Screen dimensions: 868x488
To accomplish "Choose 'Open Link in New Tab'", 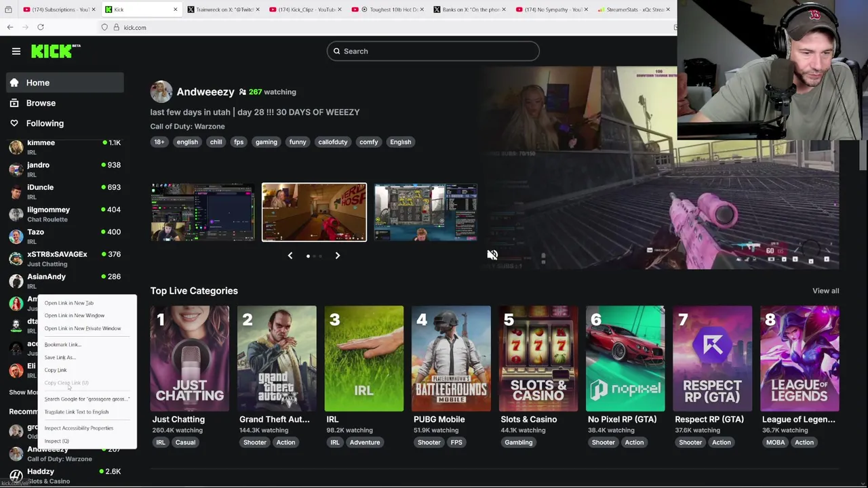I will [87, 303].
